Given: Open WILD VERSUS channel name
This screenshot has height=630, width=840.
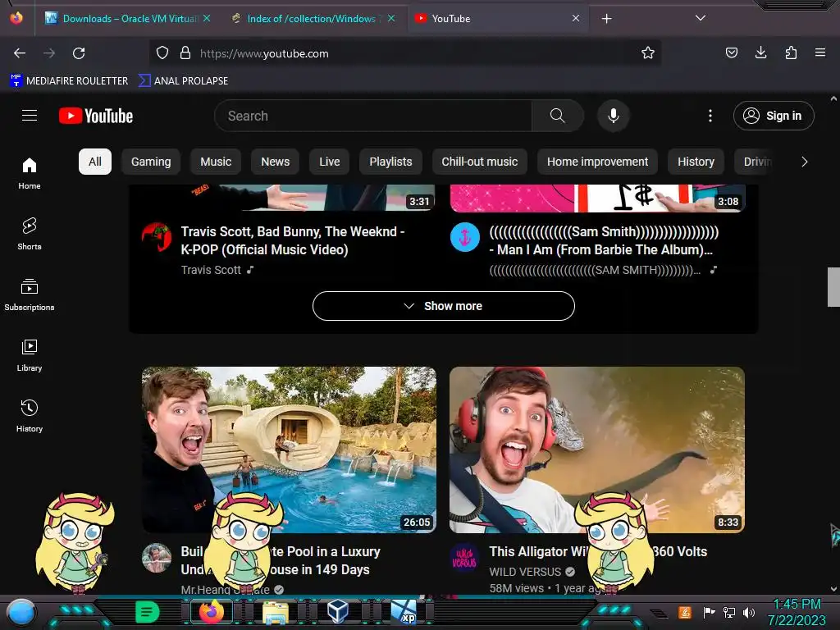Looking at the screenshot, I should pyautogui.click(x=525, y=572).
